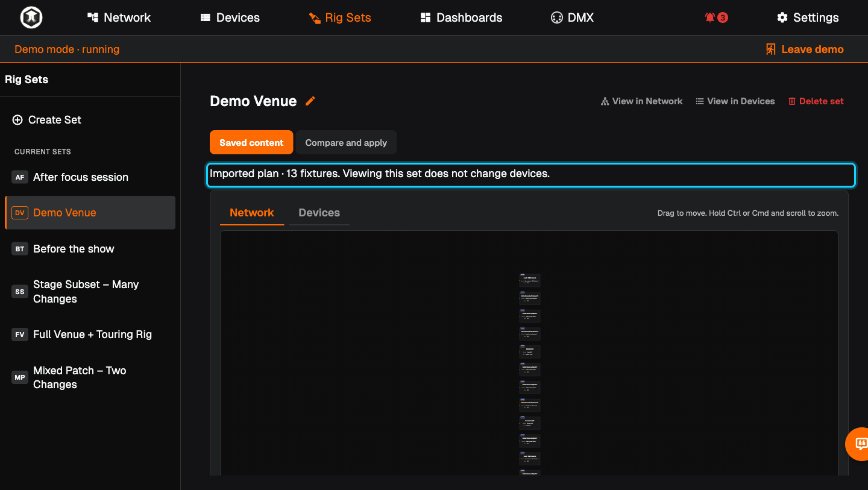
Task: Click the topology icon beside View in Network
Action: coord(605,101)
